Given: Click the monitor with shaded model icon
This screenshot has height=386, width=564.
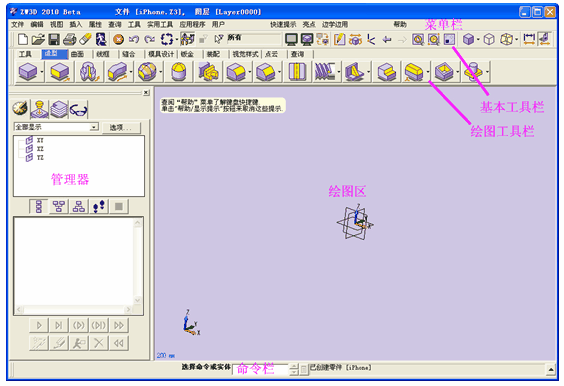Looking at the screenshot, I should pos(307,39).
